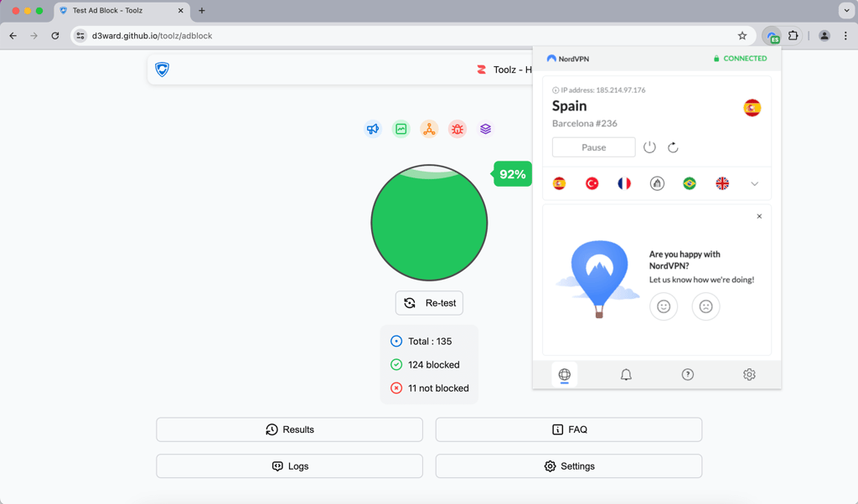The image size is (858, 504).
Task: Open the NordVPN help tab
Action: tap(688, 374)
